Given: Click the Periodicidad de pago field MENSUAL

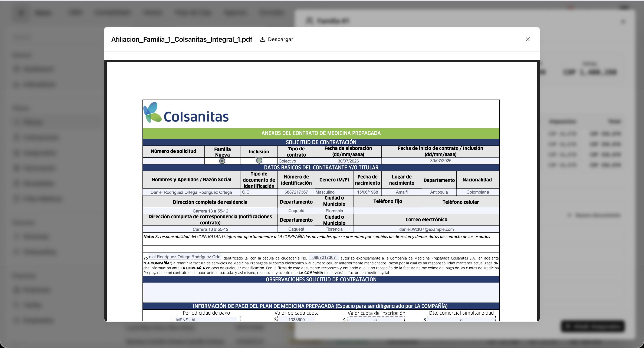Looking at the screenshot, I should point(206,319).
